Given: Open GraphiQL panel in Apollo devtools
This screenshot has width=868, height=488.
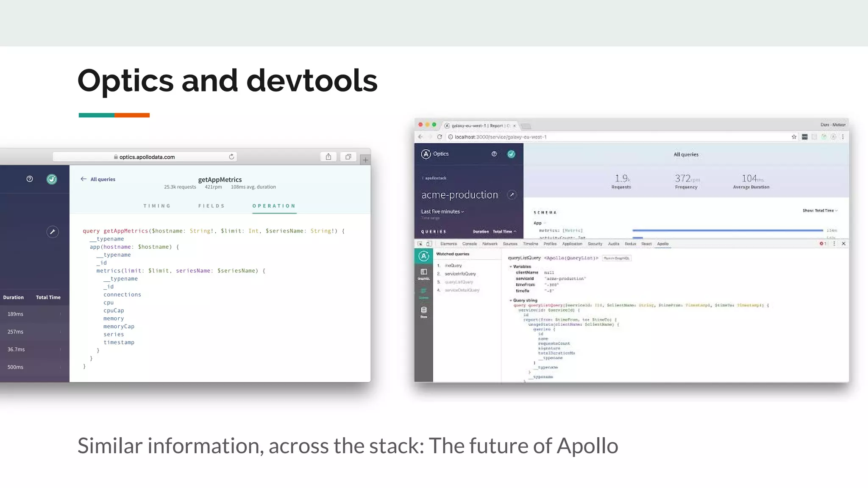Looking at the screenshot, I should 424,274.
